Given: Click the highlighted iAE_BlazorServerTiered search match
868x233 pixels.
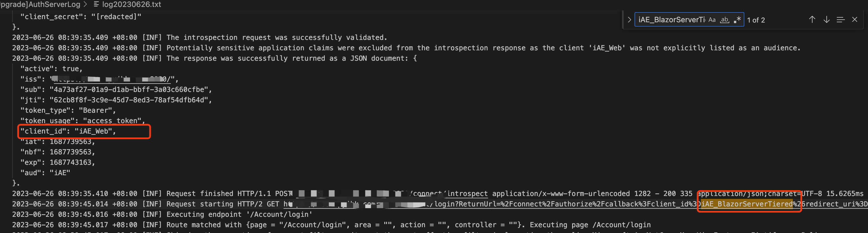Looking at the screenshot, I should (746, 204).
